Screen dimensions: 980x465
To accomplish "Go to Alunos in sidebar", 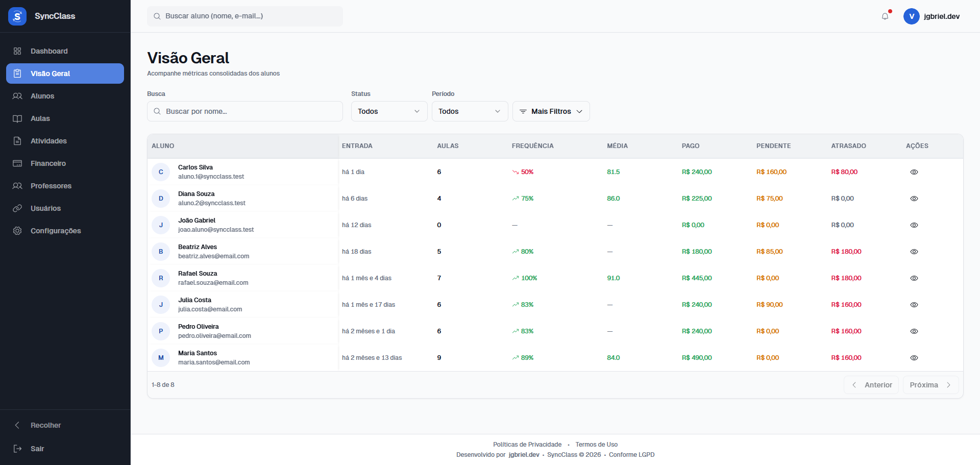I will (x=65, y=96).
